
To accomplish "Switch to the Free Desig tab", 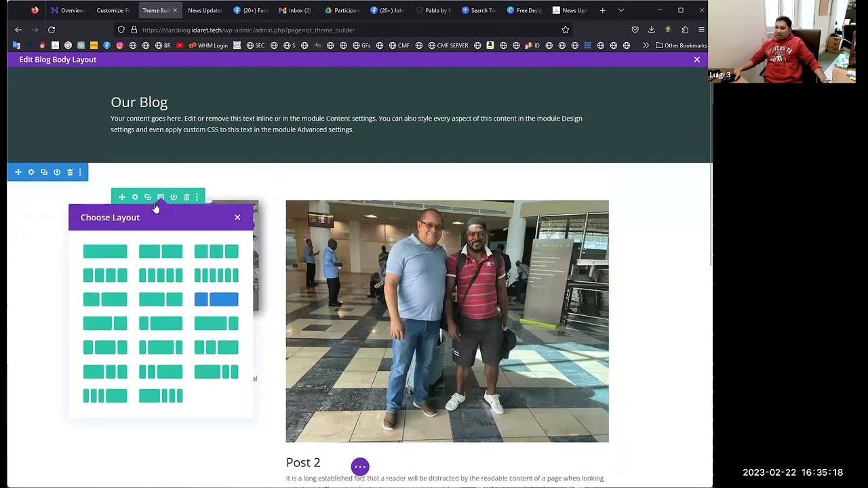I will tap(524, 10).
